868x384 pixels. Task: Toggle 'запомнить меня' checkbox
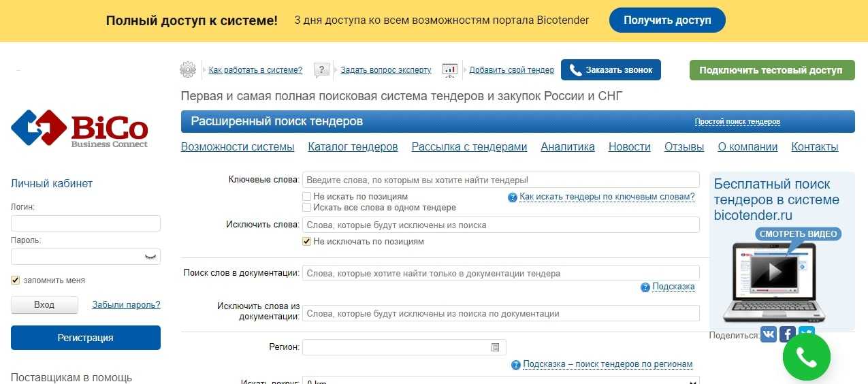point(16,280)
